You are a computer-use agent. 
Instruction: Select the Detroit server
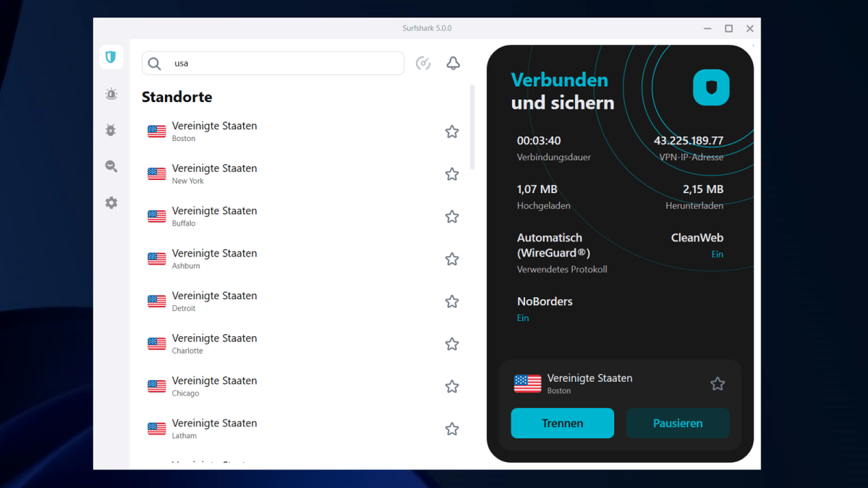(x=304, y=301)
